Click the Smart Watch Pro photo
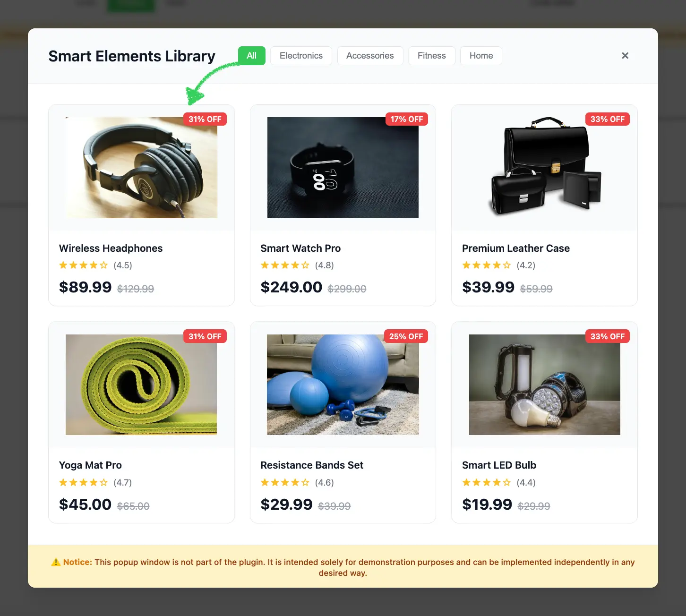This screenshot has height=616, width=686. tap(343, 168)
